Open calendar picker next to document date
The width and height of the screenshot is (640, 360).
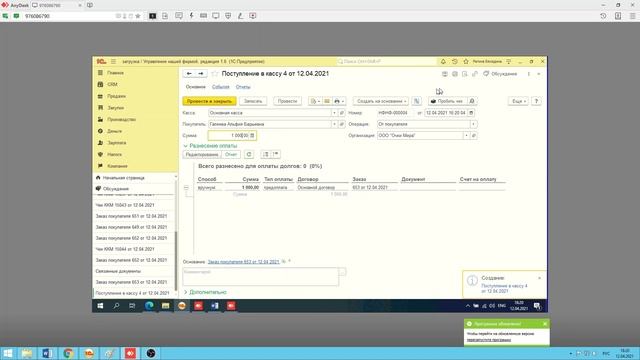(471, 113)
